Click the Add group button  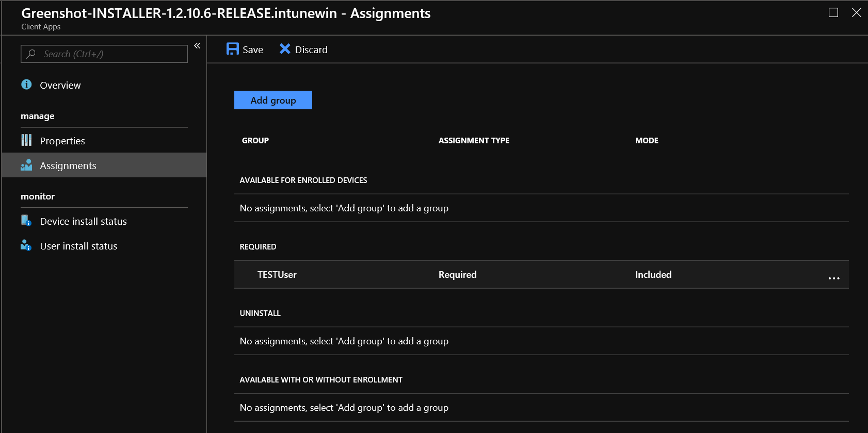(273, 100)
